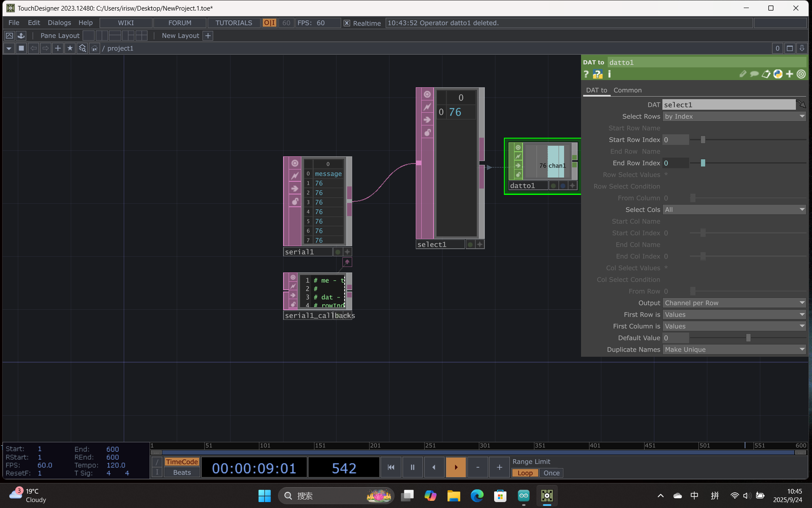Click the frame counter field showing 542
This screenshot has height=508, width=812.
tap(343, 467)
